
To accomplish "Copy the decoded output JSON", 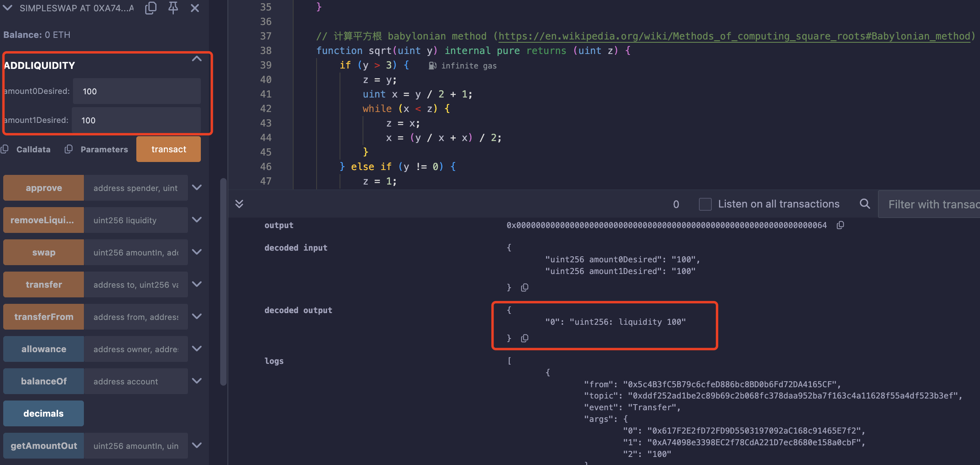I will pos(524,338).
